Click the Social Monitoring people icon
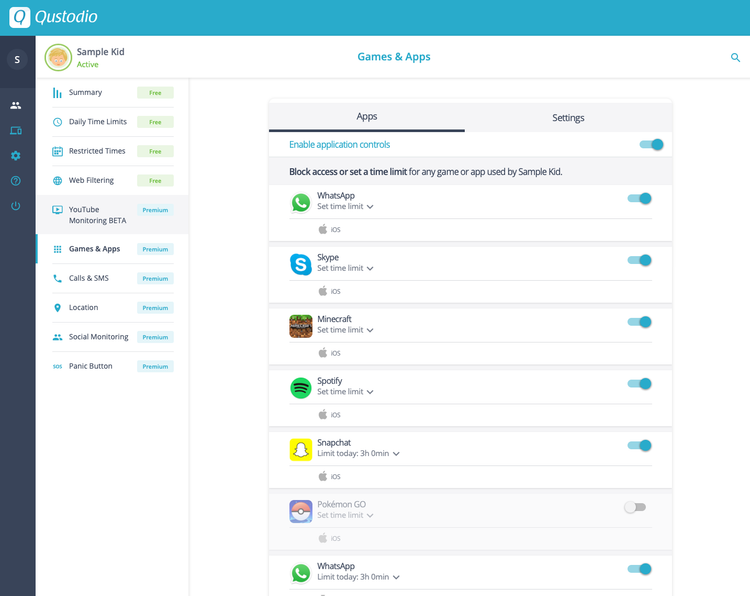The width and height of the screenshot is (750, 596). (x=57, y=337)
